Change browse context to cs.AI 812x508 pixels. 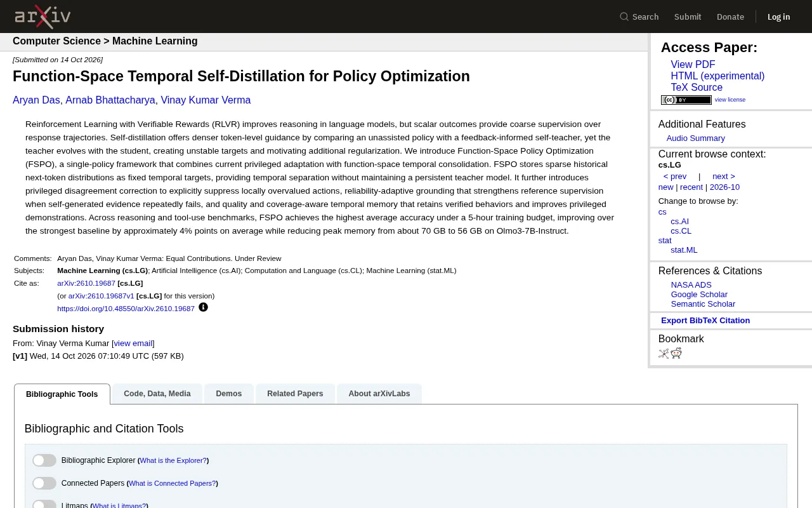pos(679,222)
